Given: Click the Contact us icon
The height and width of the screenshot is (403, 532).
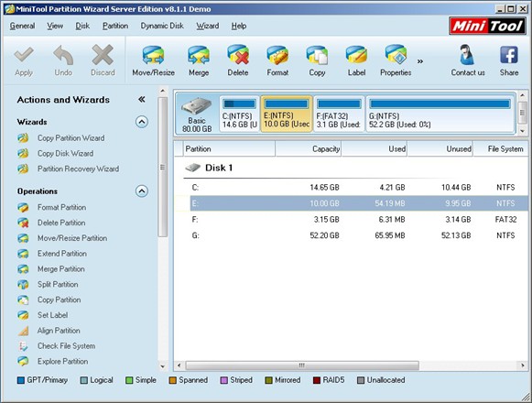Looking at the screenshot, I should (468, 55).
